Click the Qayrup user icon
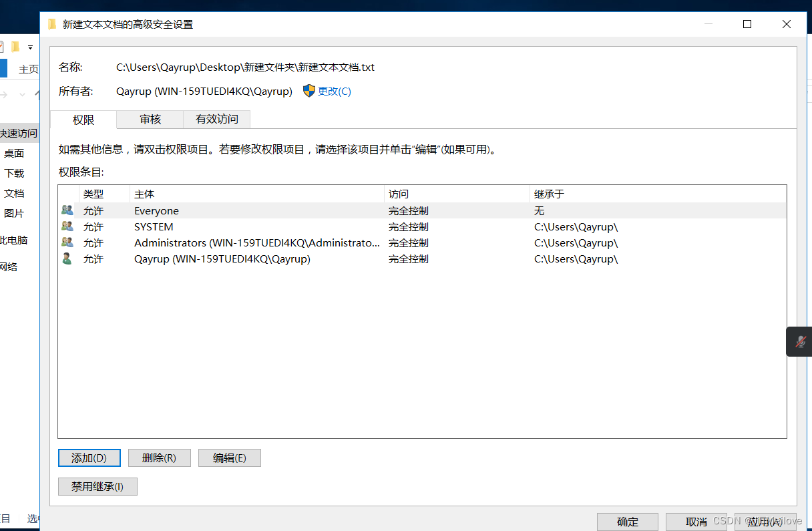 coord(67,258)
